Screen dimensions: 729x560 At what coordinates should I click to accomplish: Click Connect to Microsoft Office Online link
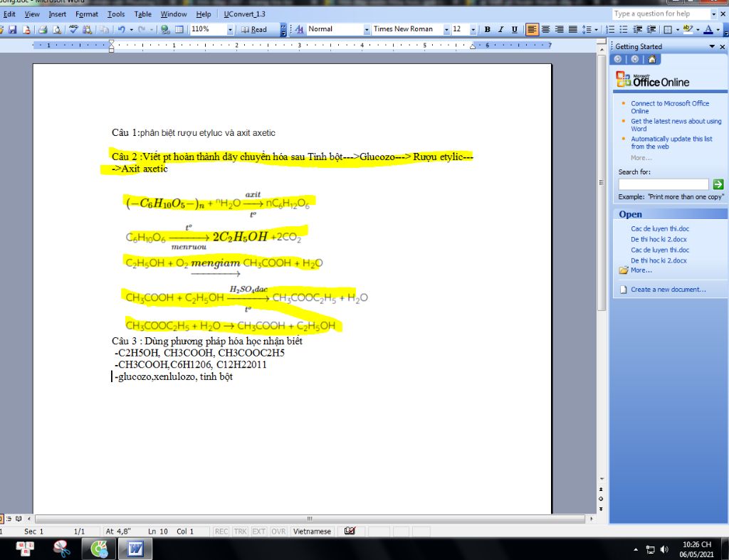pos(669,107)
